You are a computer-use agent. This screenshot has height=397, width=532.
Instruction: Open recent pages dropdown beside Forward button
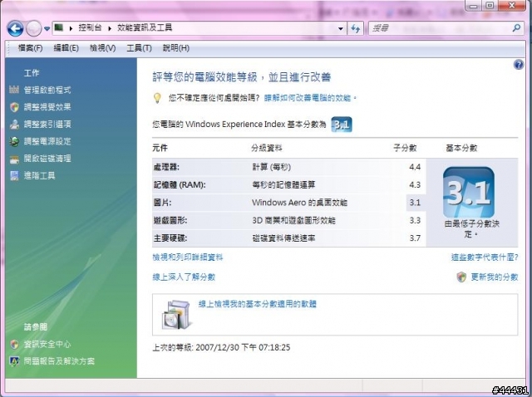(47, 29)
